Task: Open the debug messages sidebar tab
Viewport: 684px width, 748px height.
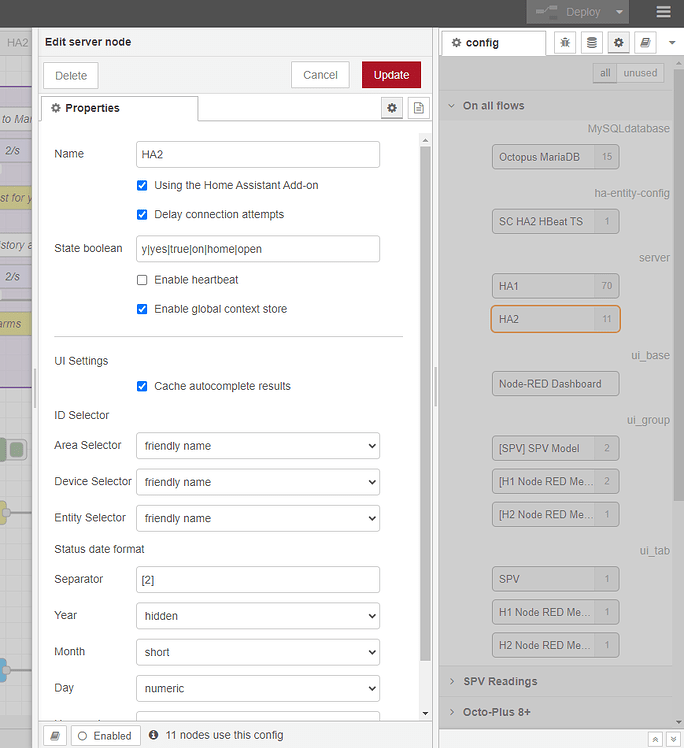Action: [x=565, y=43]
